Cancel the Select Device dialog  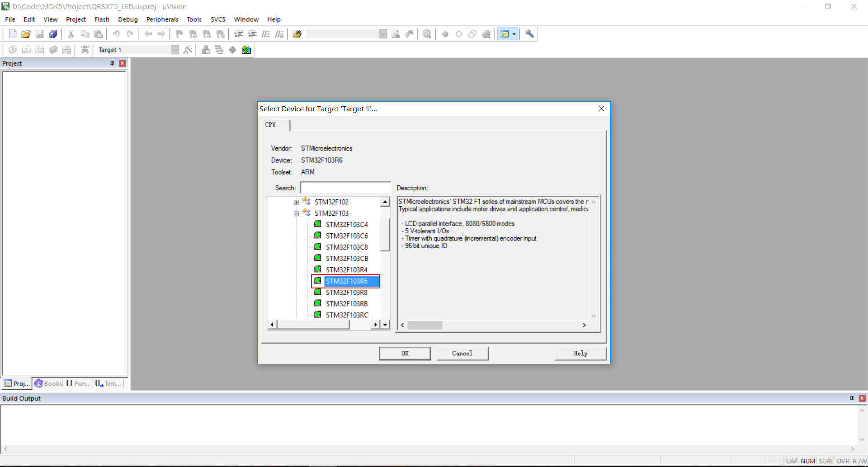462,354
